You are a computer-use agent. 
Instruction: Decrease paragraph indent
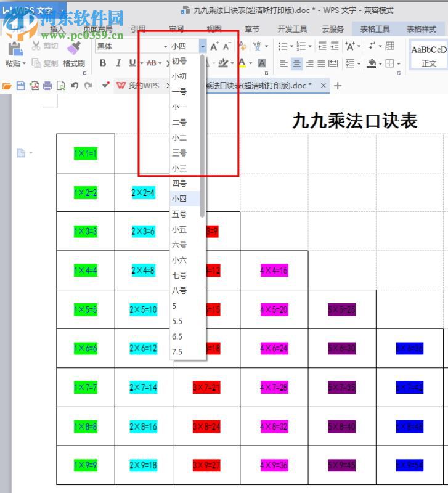coord(322,46)
